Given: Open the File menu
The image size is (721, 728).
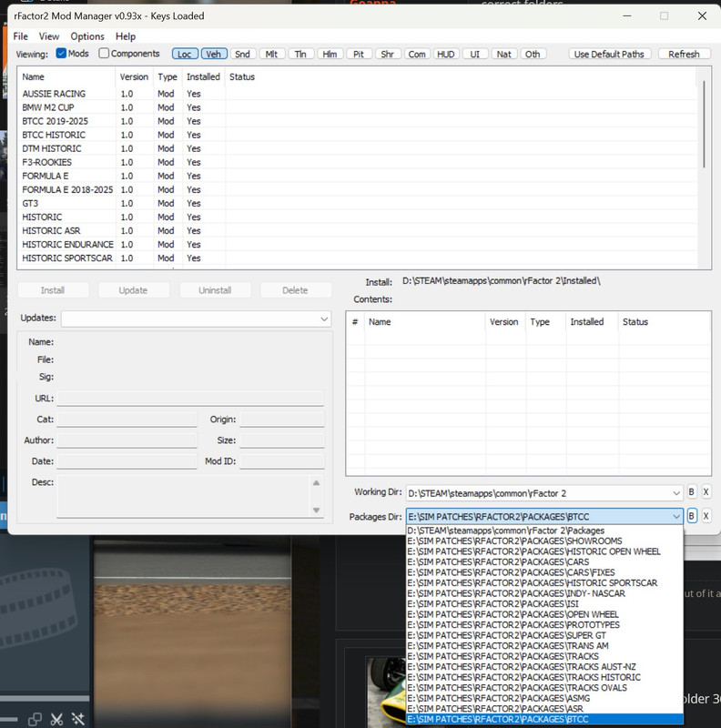Looking at the screenshot, I should coord(20,36).
